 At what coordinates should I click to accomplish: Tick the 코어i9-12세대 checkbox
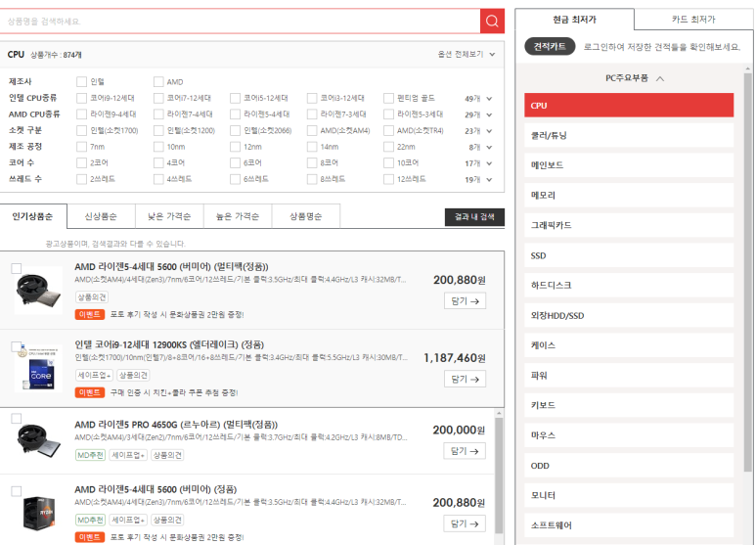81,98
